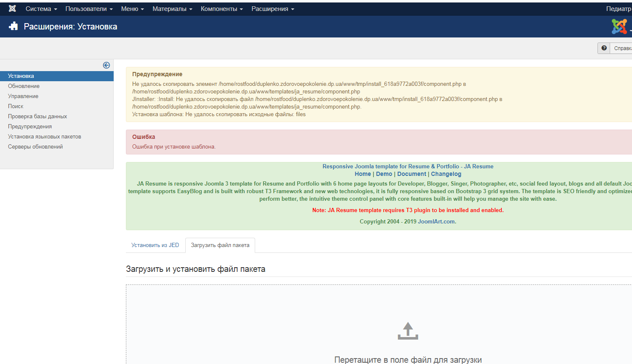Open Серверы обновлений in the sidebar

35,147
